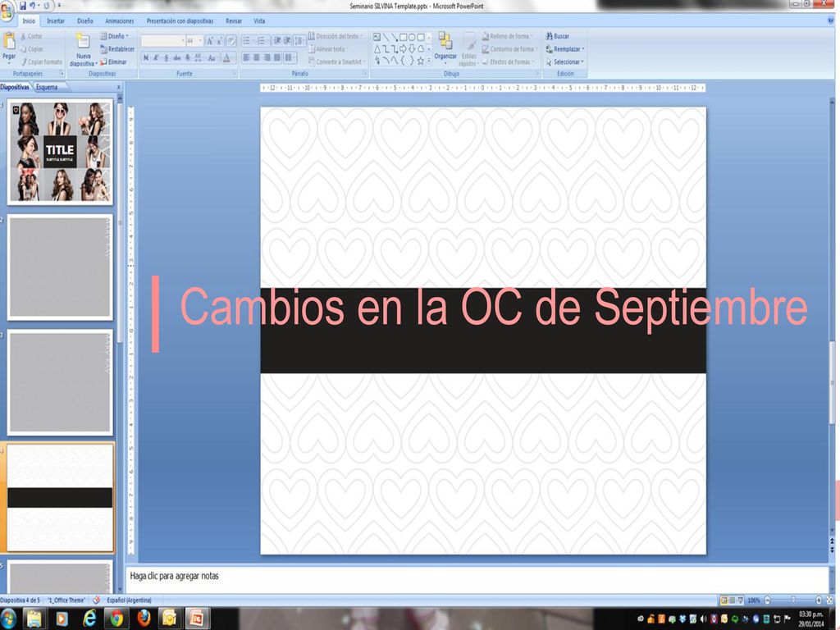Screen dimensions: 840x630
Task: Decrease list indent level
Action: (277, 41)
